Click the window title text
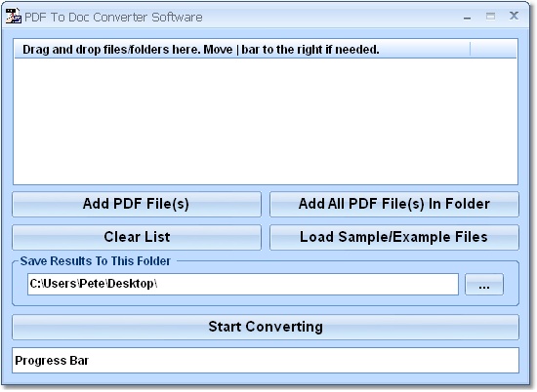 [x=113, y=18]
